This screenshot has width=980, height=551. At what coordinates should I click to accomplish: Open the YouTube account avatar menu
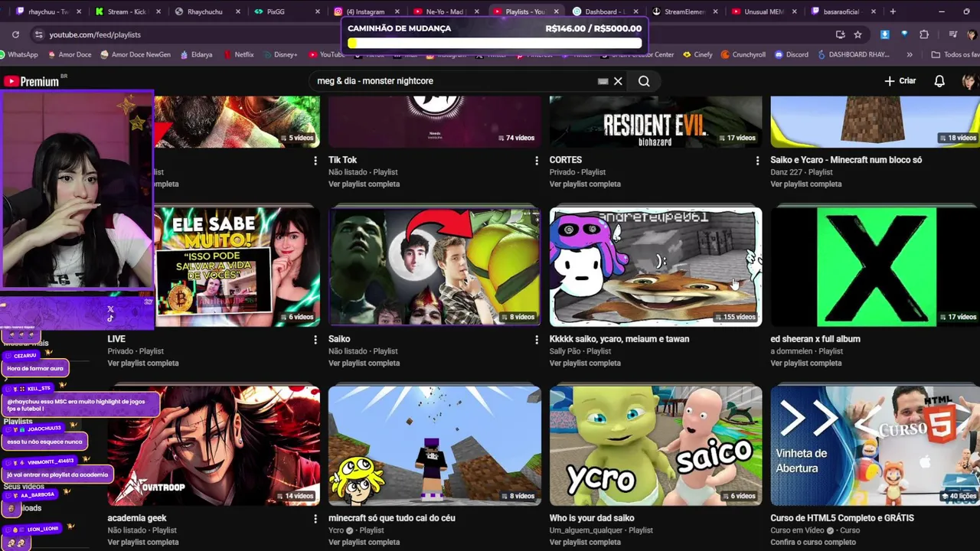(x=969, y=81)
